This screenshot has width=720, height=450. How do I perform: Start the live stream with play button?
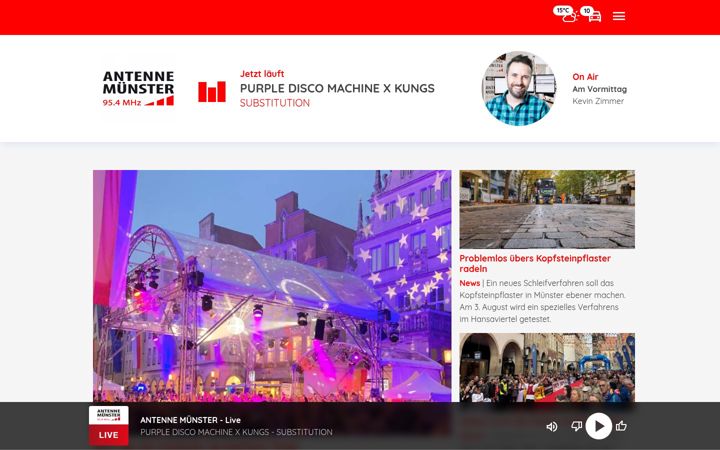pyautogui.click(x=599, y=426)
